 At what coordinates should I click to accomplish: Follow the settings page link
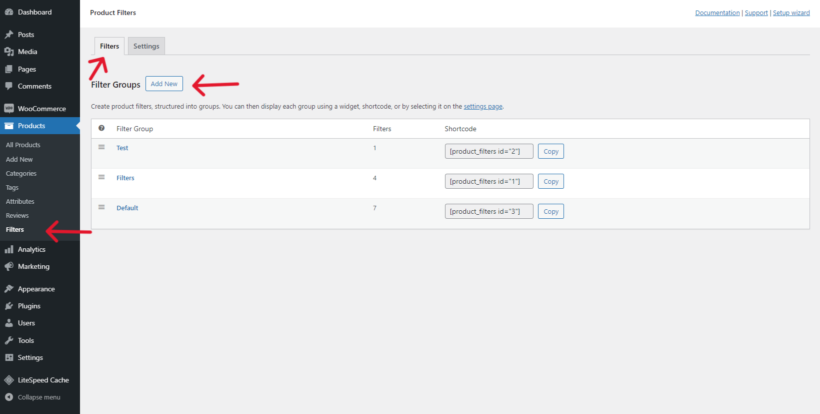pos(483,106)
